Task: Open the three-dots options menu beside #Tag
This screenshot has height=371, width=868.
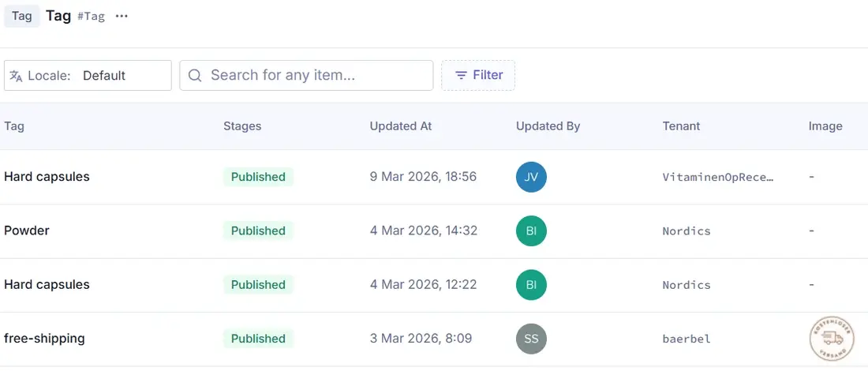Action: point(122,16)
